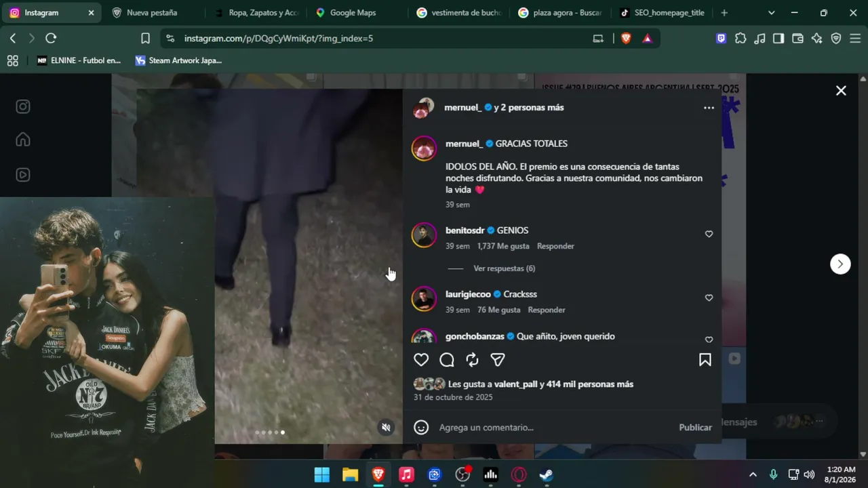
Task: Open Leo AI sparkle icon
Action: tap(816, 39)
